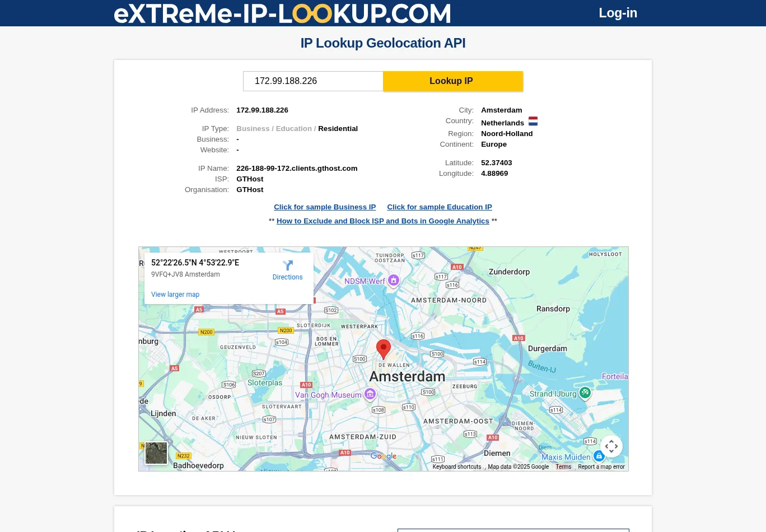Open the Log-in page
Screen dimensions: 766x532
click(618, 13)
